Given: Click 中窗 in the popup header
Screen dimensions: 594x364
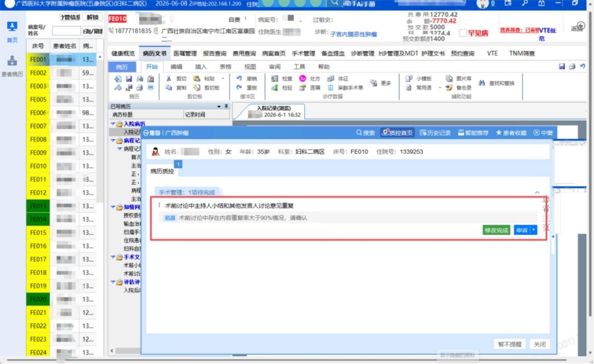Looking at the screenshot, I should [543, 133].
